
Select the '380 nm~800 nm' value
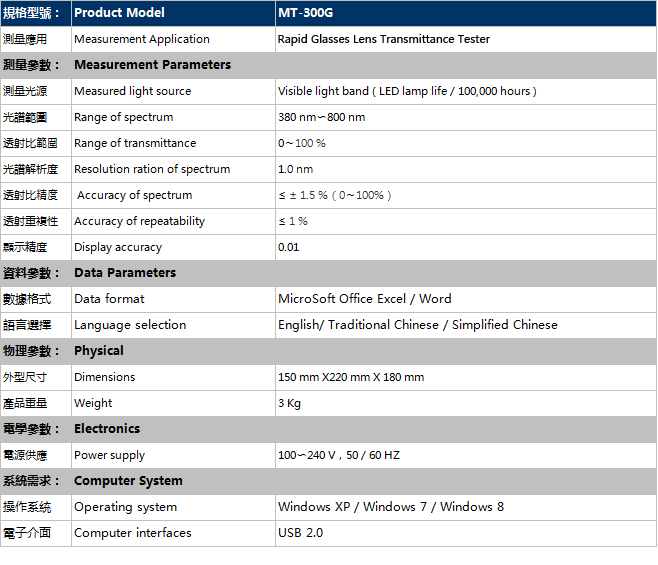click(321, 117)
